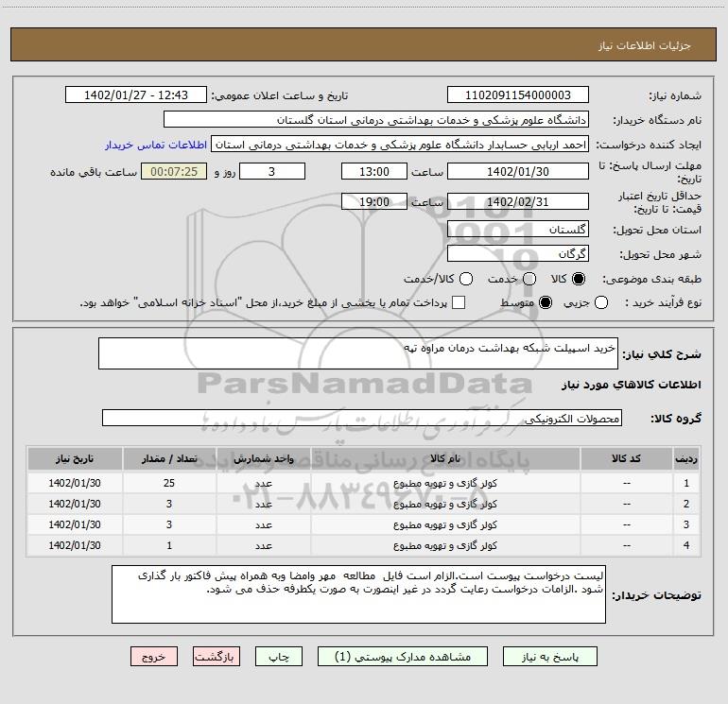Click the ردیف column header

click(686, 458)
